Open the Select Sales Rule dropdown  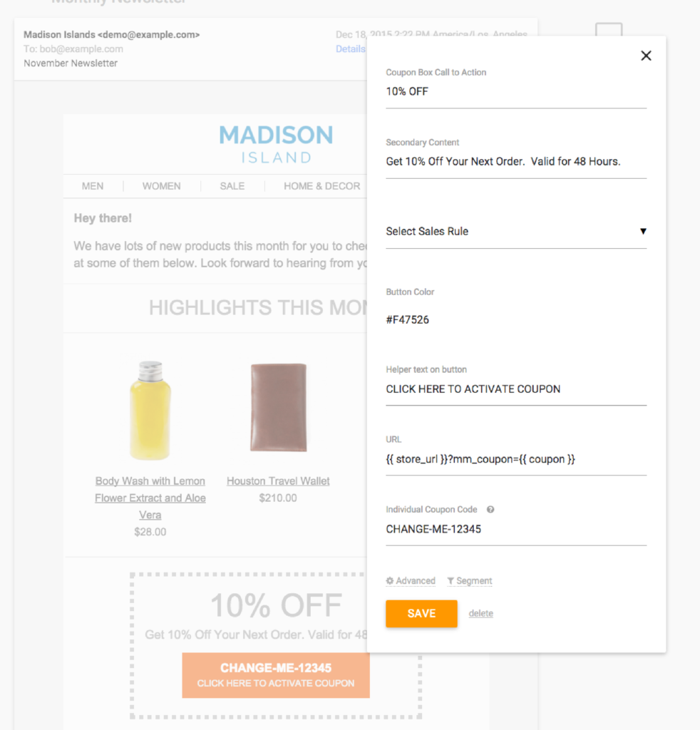point(515,232)
